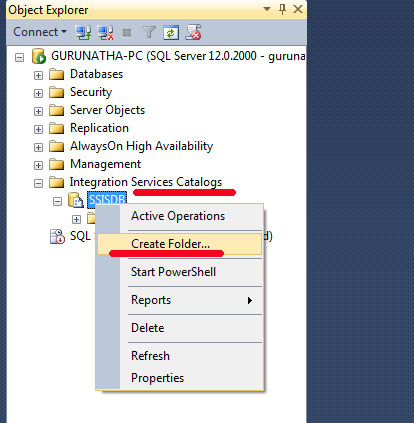Expand the AlwaysOn High Availability node
The width and height of the screenshot is (414, 423).
click(x=38, y=147)
